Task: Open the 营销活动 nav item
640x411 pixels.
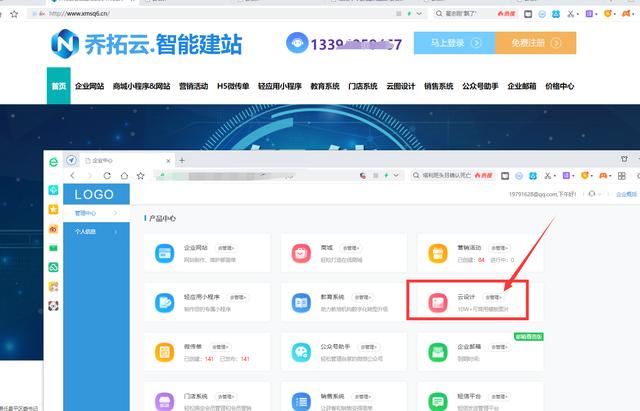Action: [x=193, y=86]
